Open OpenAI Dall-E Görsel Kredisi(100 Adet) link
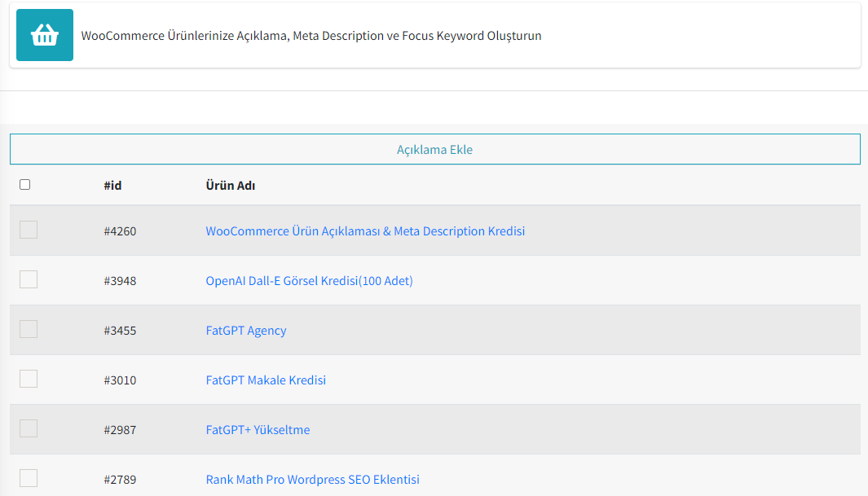868x496 pixels. [x=310, y=281]
